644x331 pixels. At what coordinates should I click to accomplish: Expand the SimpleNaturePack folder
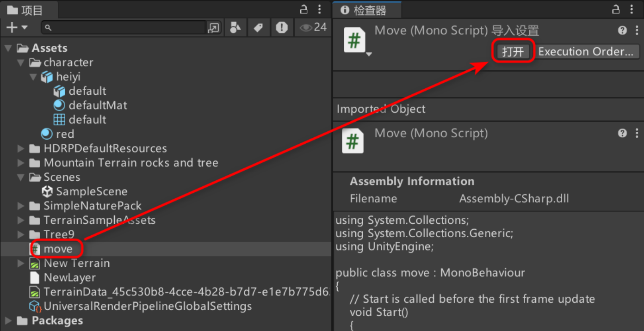(20, 206)
